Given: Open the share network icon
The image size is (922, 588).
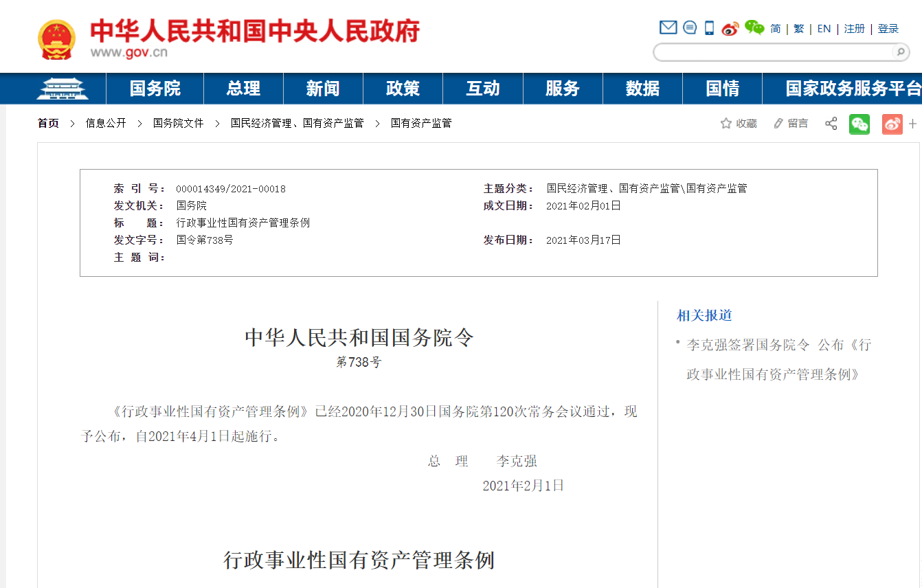Looking at the screenshot, I should point(831,123).
